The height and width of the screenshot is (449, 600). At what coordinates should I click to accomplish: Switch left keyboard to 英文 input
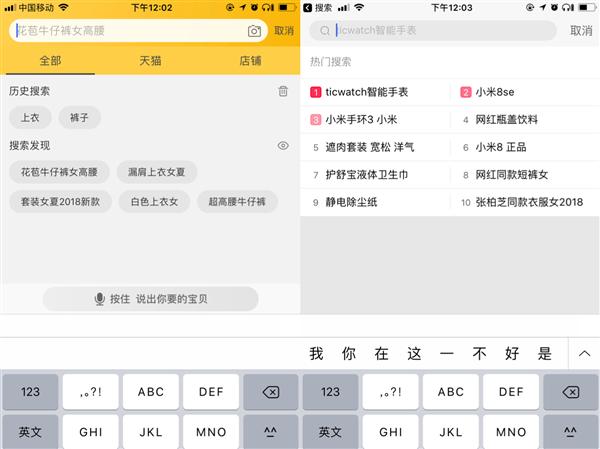pyautogui.click(x=30, y=432)
